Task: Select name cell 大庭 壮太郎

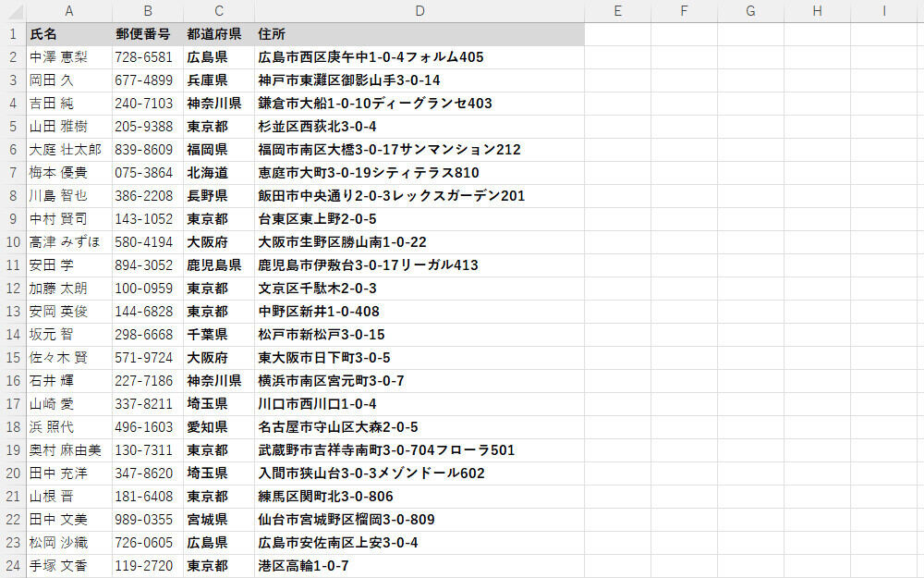Action: point(69,150)
